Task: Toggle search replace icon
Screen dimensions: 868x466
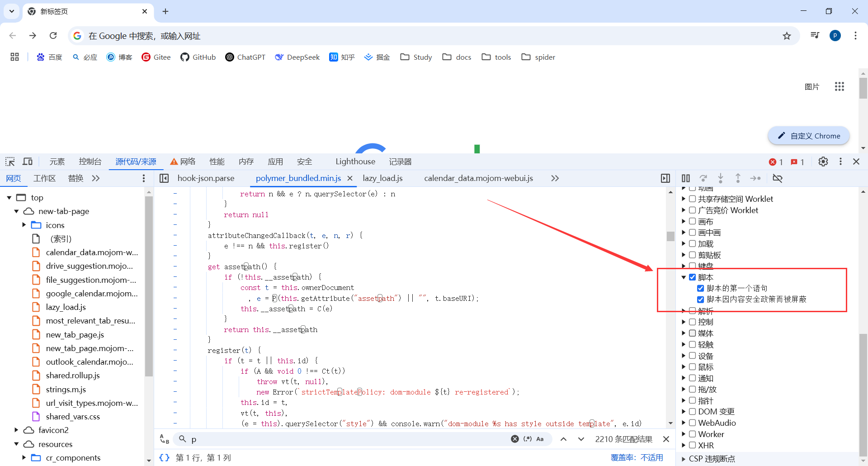Action: [165, 439]
